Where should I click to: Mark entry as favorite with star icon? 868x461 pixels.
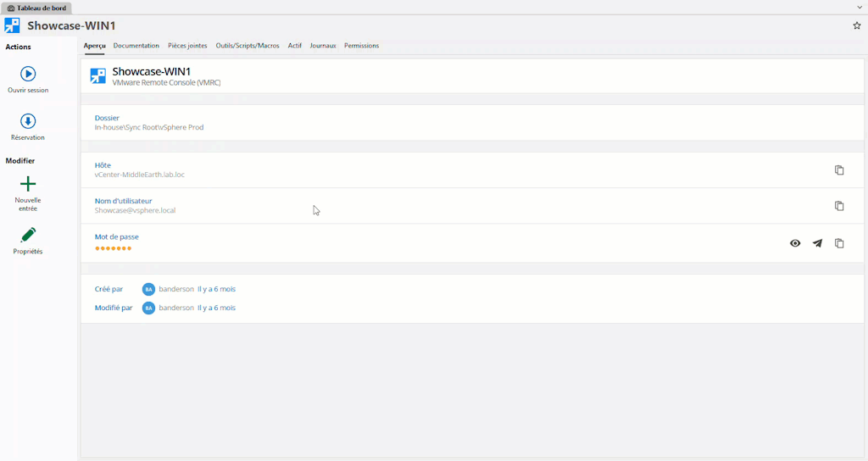click(x=856, y=25)
